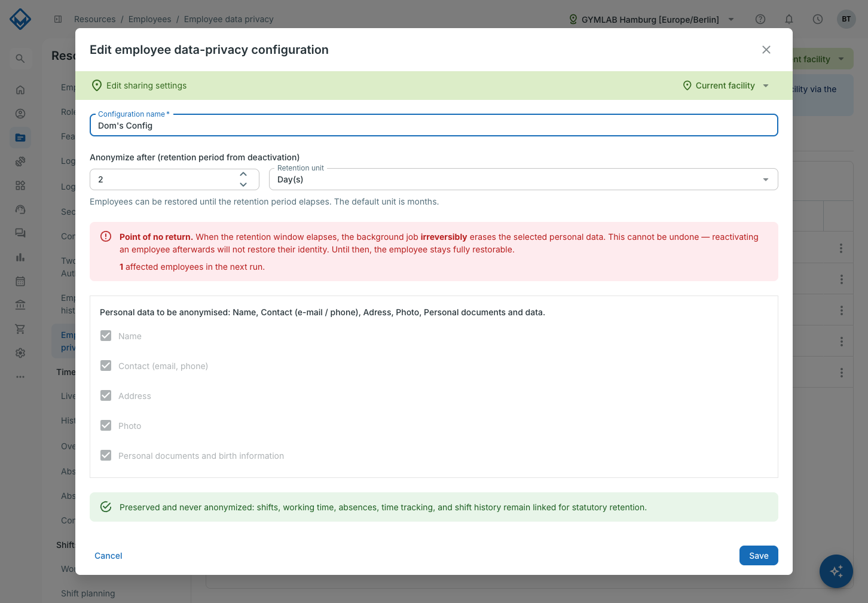Open the calendar sidebar icon

(x=20, y=281)
